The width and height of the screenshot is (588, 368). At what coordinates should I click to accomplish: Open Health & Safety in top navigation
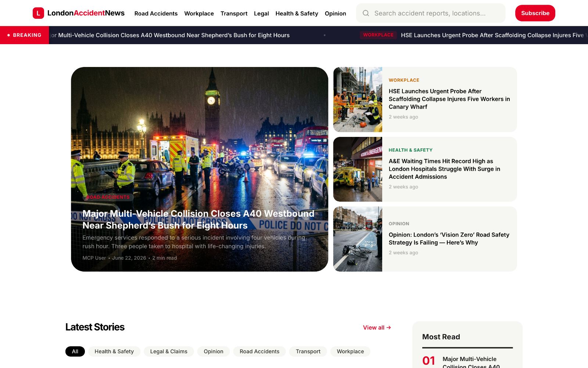297,14
